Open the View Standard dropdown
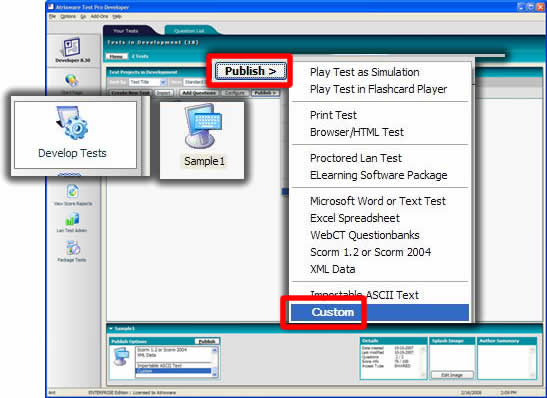 pos(194,82)
